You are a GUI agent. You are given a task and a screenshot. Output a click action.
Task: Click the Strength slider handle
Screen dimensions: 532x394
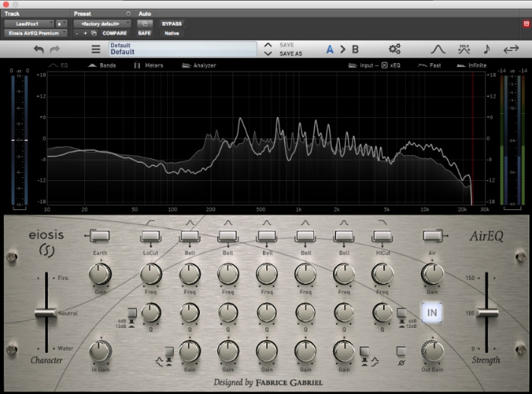pos(487,312)
